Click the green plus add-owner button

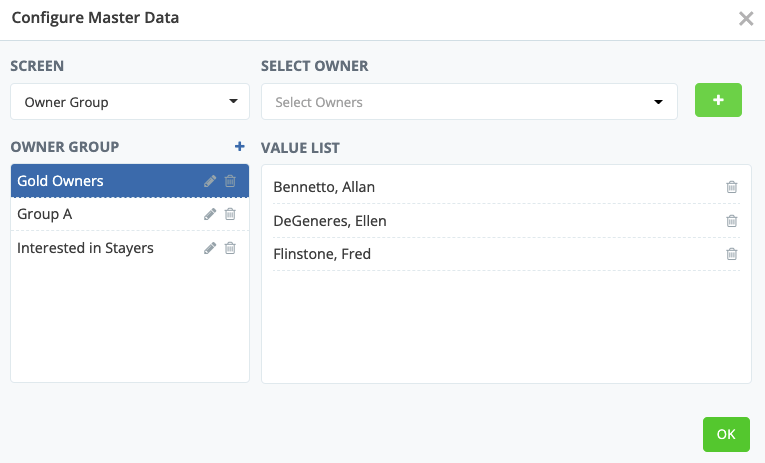click(x=718, y=101)
